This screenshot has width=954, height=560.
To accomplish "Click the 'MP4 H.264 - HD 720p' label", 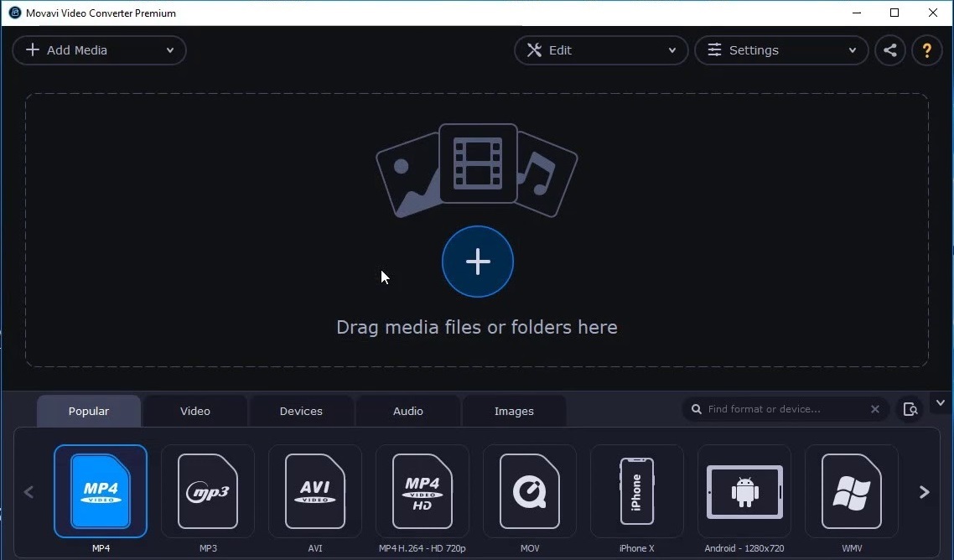I will [x=423, y=548].
